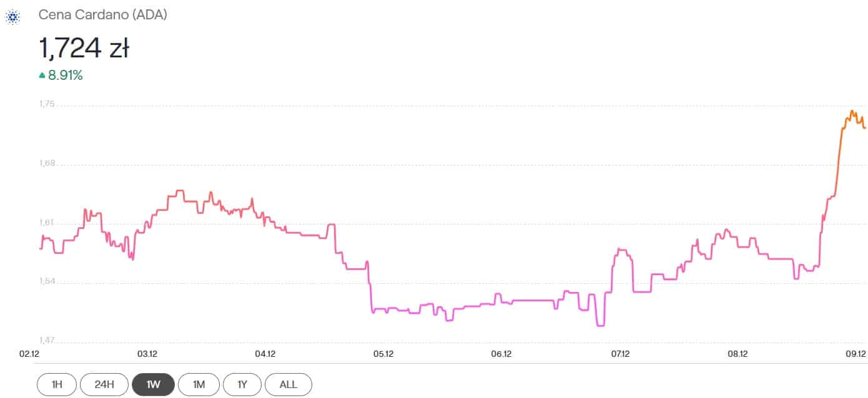The width and height of the screenshot is (868, 398).
Task: Click the Cardano logo icon
Action: point(13,17)
